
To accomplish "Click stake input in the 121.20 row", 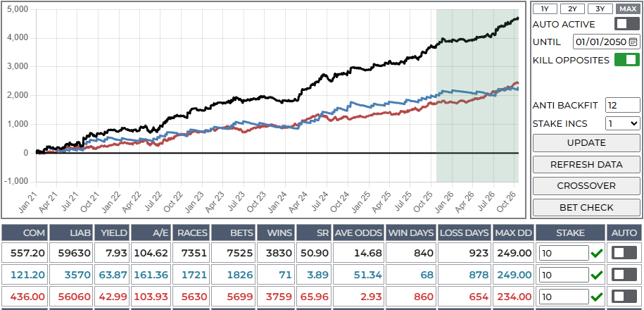I will 564,275.
